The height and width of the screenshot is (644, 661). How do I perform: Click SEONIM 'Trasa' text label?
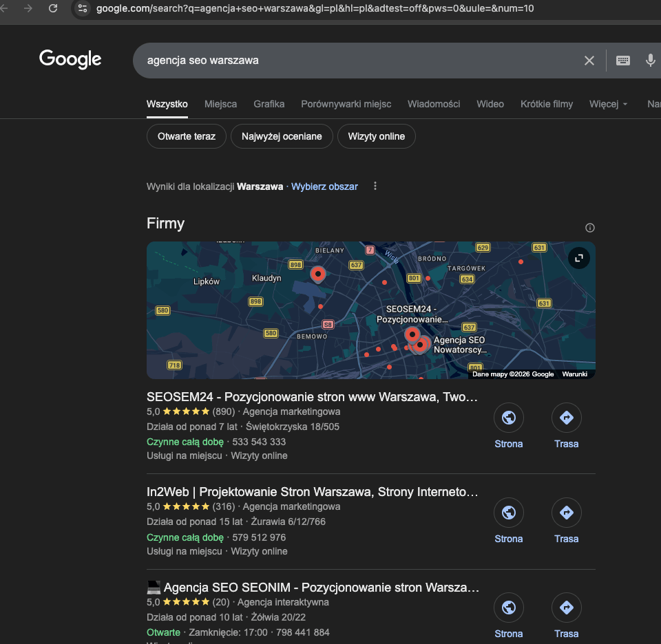pyautogui.click(x=567, y=634)
